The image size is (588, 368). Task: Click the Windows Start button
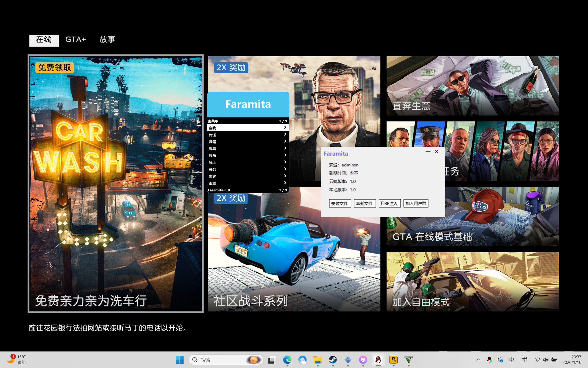click(179, 360)
